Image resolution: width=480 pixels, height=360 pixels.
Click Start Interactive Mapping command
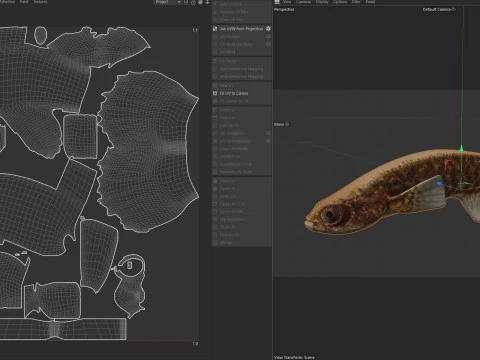[242, 69]
